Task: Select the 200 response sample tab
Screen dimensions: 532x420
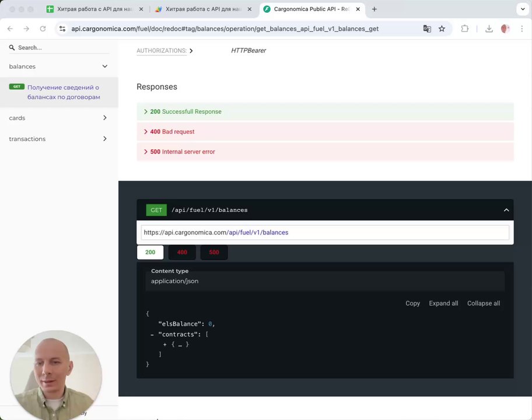Action: point(150,253)
